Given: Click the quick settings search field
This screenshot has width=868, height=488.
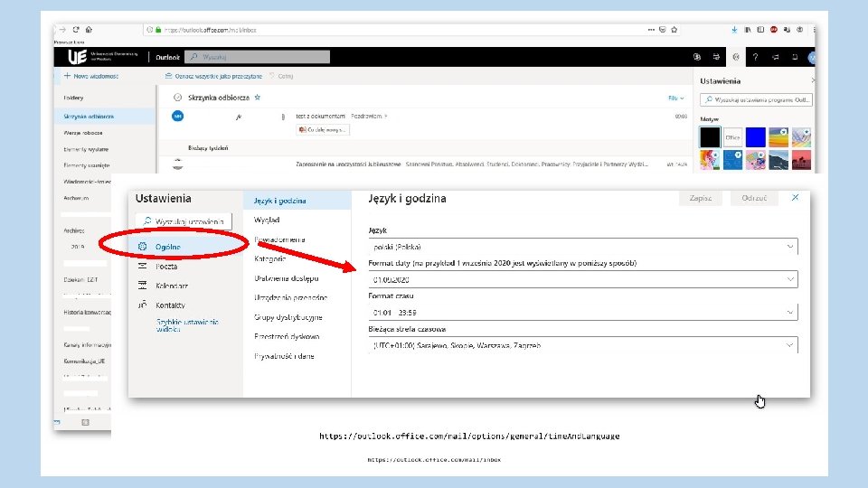Looking at the screenshot, I should pyautogui.click(x=756, y=99).
